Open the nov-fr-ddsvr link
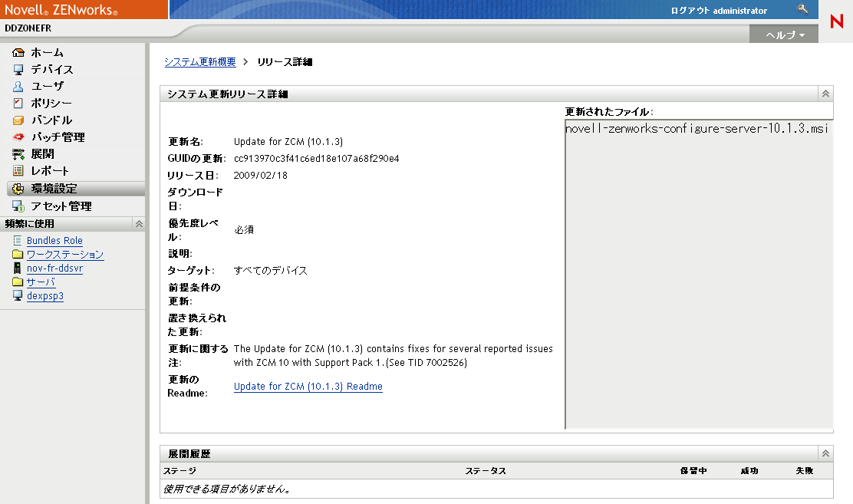 point(54,268)
